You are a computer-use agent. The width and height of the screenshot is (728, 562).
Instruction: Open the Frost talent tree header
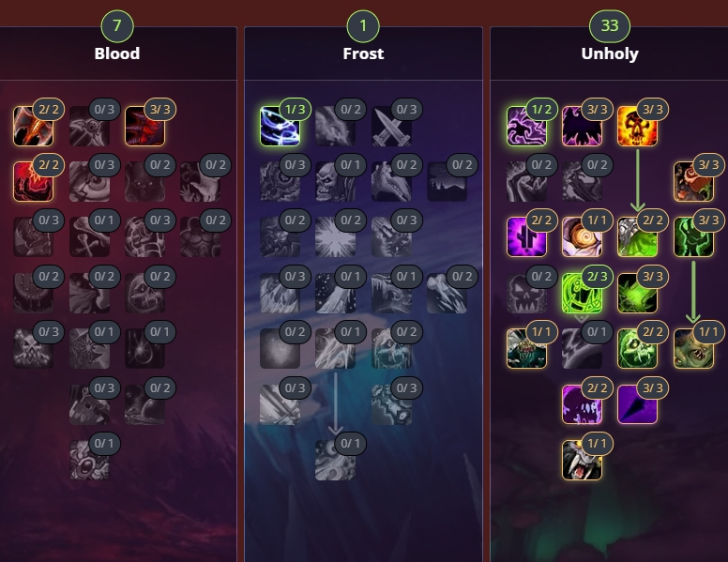(x=363, y=53)
